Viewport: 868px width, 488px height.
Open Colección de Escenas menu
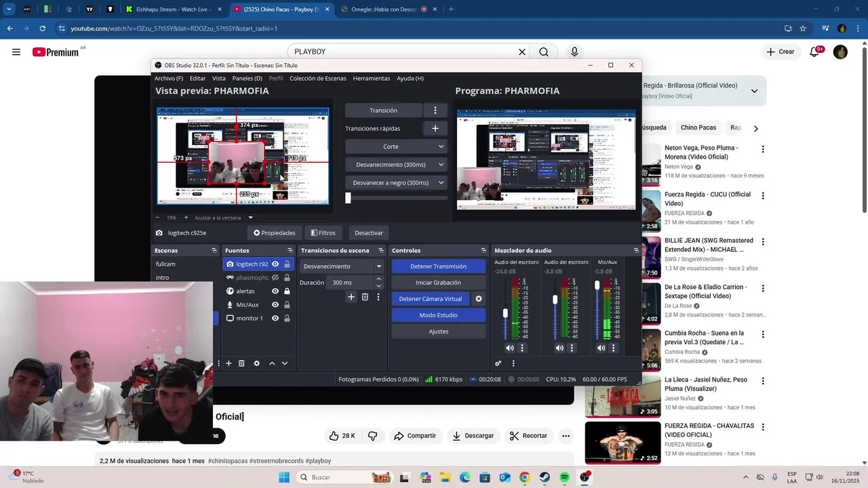318,78
